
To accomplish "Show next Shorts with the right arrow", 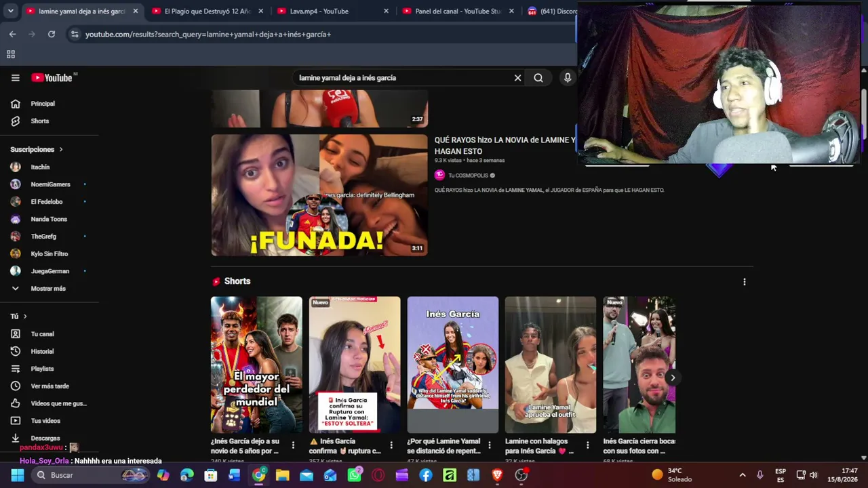I will (673, 378).
